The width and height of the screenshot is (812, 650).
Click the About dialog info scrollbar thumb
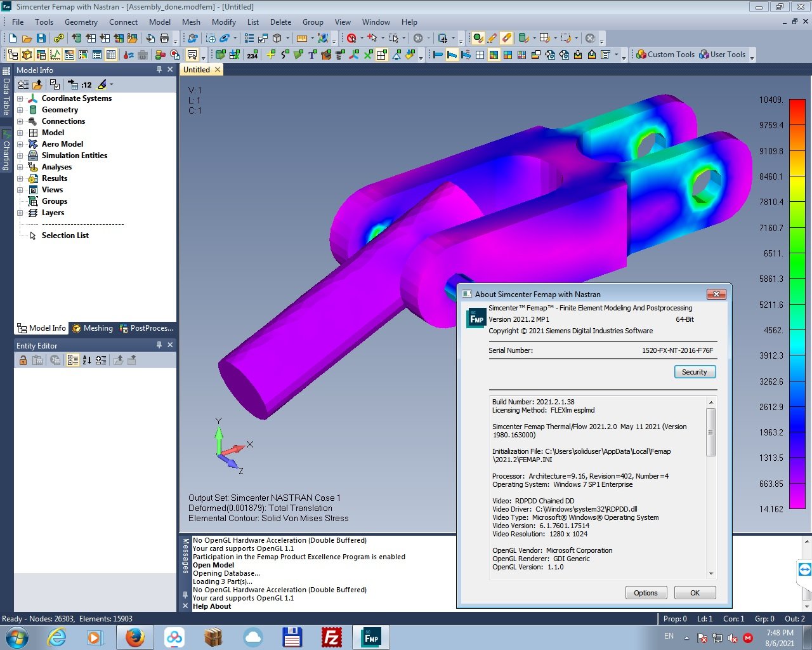pos(710,432)
